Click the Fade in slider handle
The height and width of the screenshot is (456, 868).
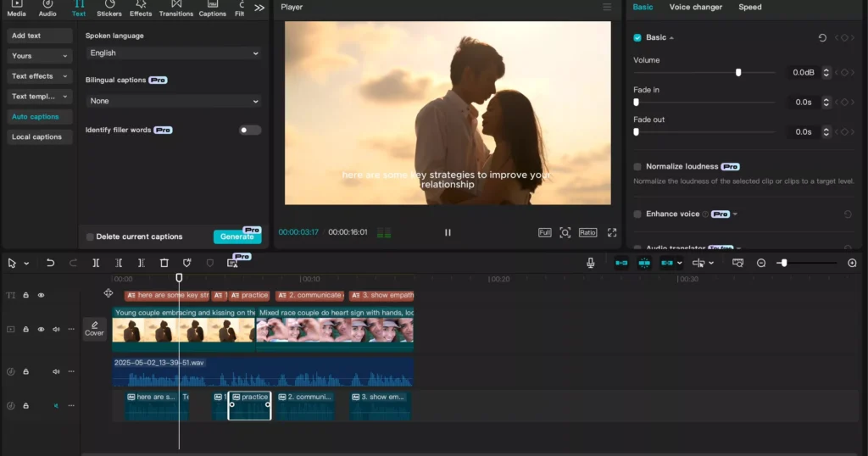[636, 103]
